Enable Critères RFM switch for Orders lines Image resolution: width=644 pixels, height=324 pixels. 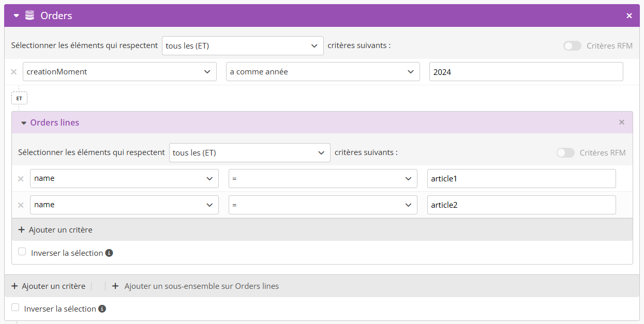(x=565, y=153)
